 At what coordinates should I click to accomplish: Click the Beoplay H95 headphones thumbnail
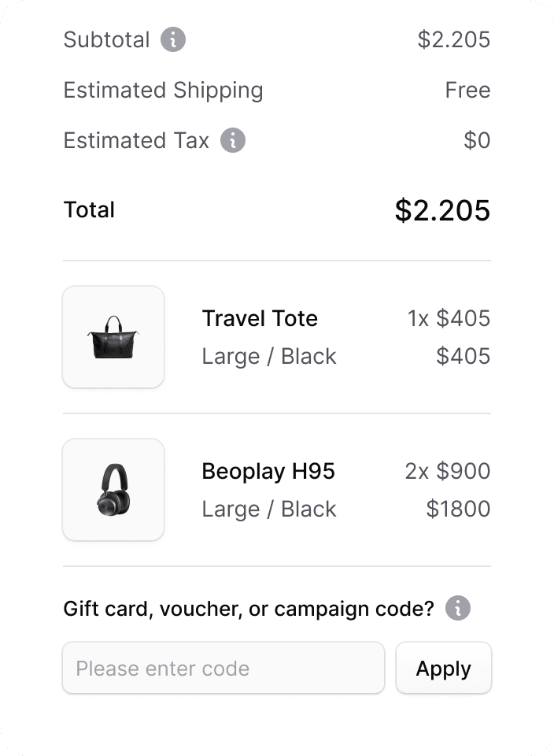[113, 490]
